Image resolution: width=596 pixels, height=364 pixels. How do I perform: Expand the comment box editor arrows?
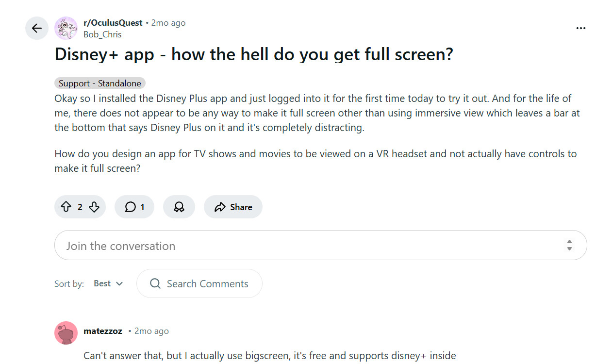click(x=569, y=245)
